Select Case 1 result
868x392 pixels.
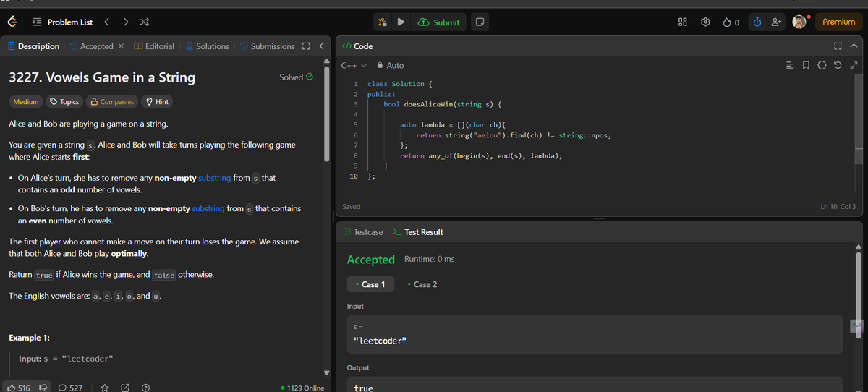(x=370, y=284)
